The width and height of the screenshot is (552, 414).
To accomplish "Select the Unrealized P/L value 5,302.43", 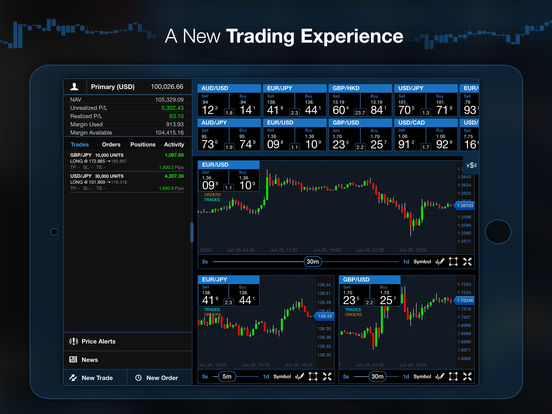I will pyautogui.click(x=172, y=108).
